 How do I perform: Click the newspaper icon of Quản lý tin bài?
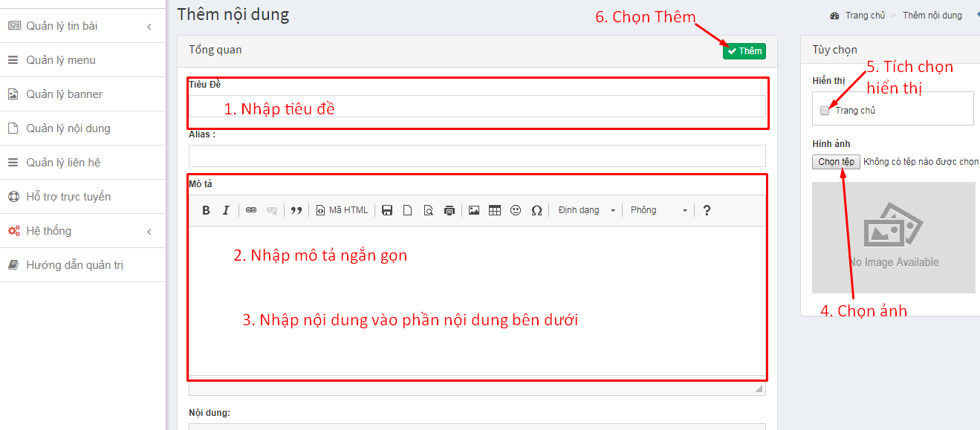coord(14,26)
